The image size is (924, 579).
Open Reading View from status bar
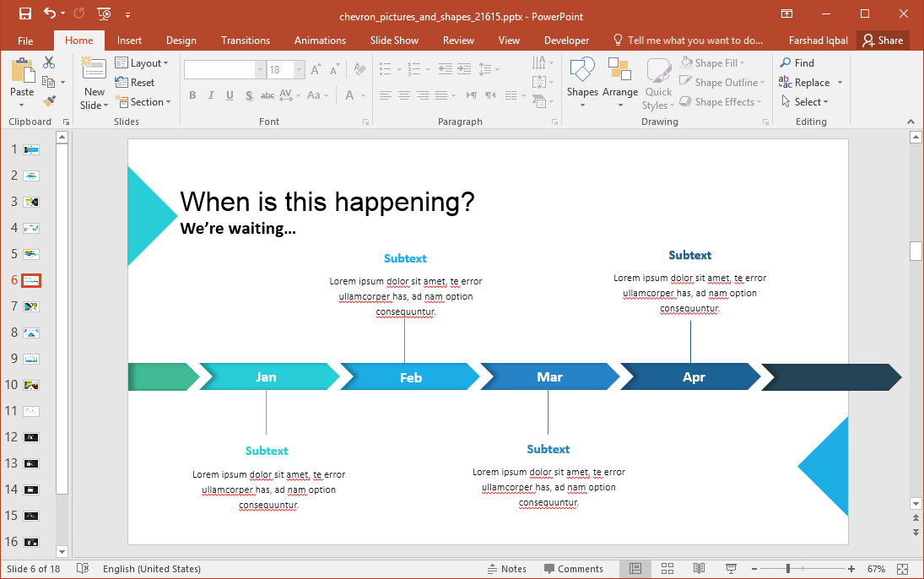click(699, 569)
